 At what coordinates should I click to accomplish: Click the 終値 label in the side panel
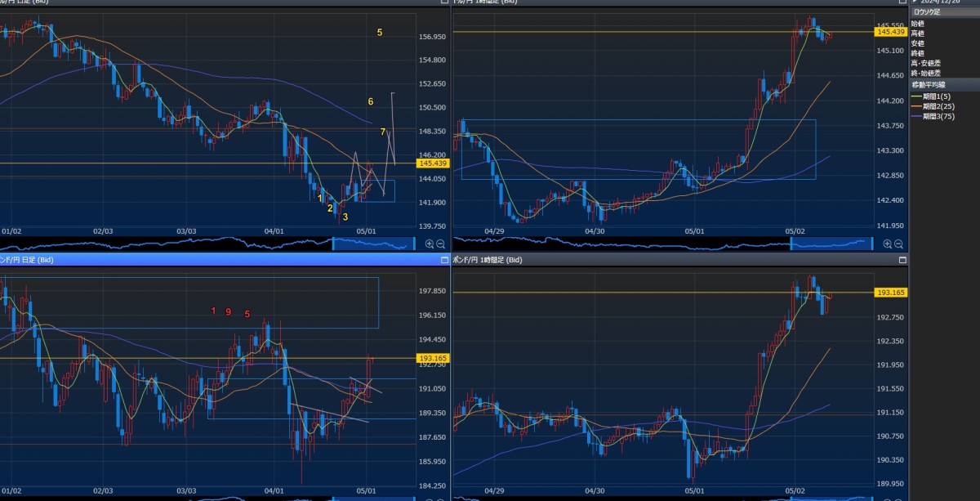pyautogui.click(x=918, y=53)
